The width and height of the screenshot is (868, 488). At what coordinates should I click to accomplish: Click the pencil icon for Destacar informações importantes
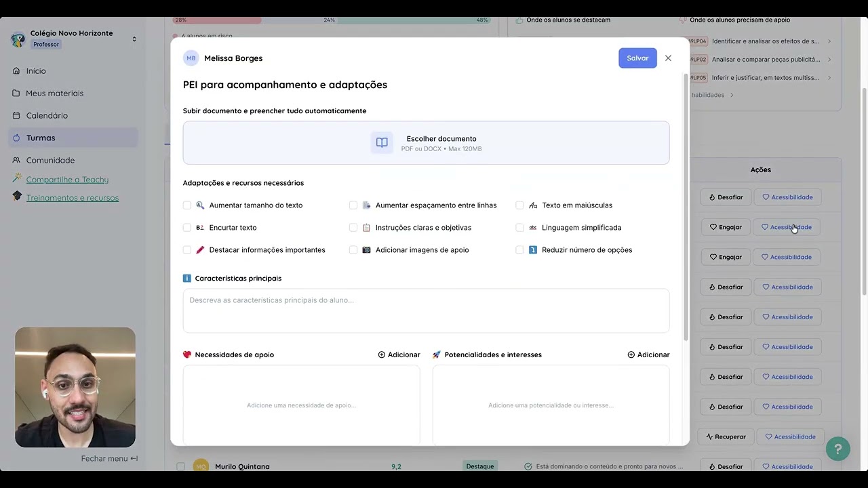[200, 250]
